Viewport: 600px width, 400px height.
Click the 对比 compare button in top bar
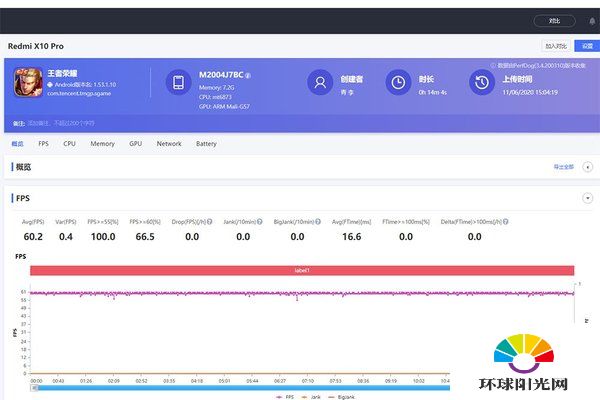click(x=554, y=21)
